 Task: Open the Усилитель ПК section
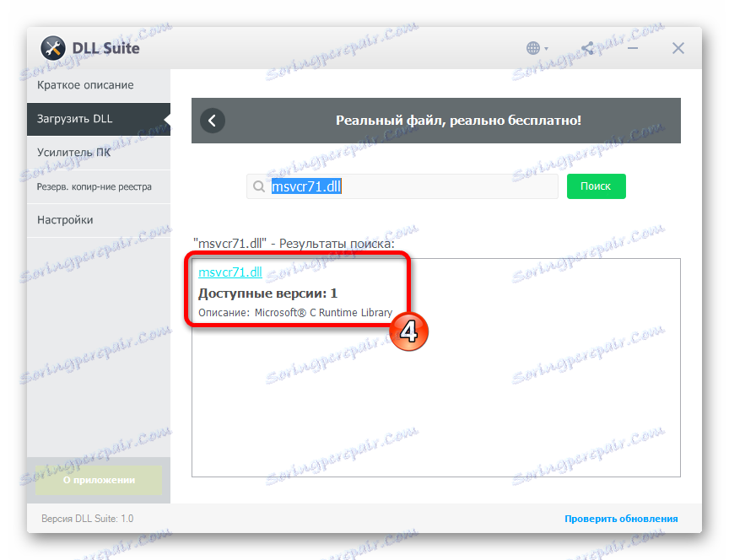pyautogui.click(x=99, y=153)
